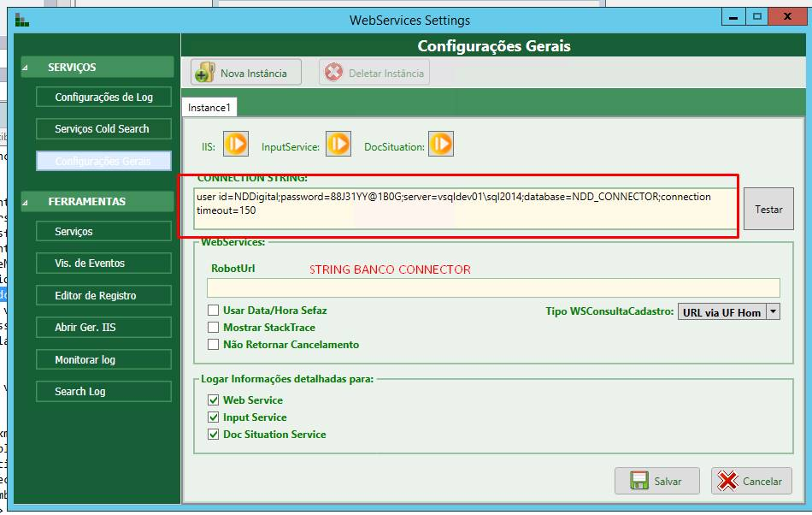Click the app icon in title bar
812x515 pixels.
(21, 20)
